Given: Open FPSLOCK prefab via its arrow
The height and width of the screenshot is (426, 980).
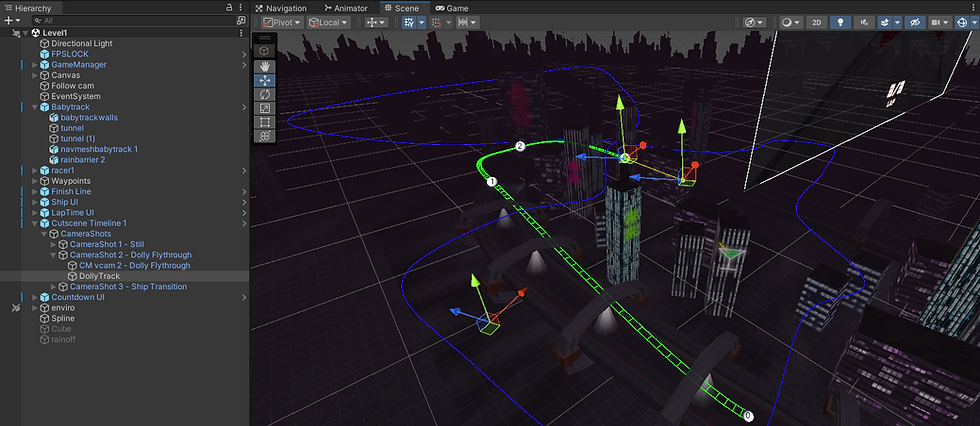Looking at the screenshot, I should click(244, 54).
